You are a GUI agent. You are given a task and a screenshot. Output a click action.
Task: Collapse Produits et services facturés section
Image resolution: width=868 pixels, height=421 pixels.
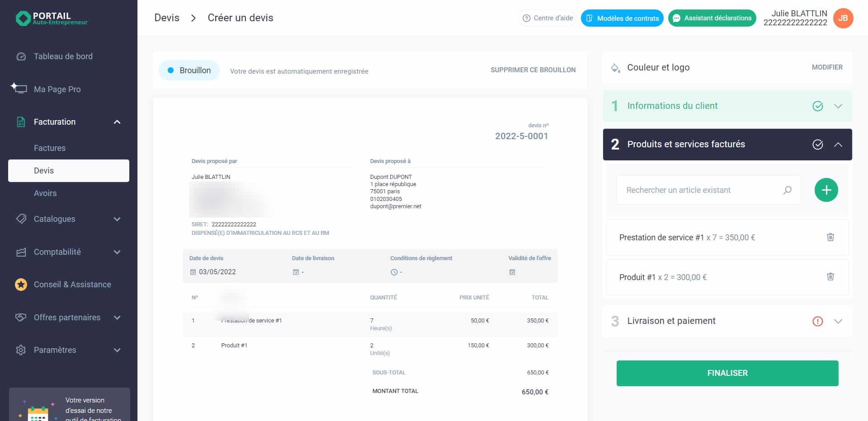coord(838,145)
